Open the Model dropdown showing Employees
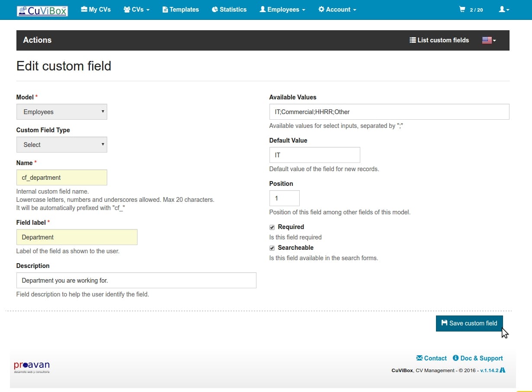Viewport: 532px width, 392px height. point(61,112)
